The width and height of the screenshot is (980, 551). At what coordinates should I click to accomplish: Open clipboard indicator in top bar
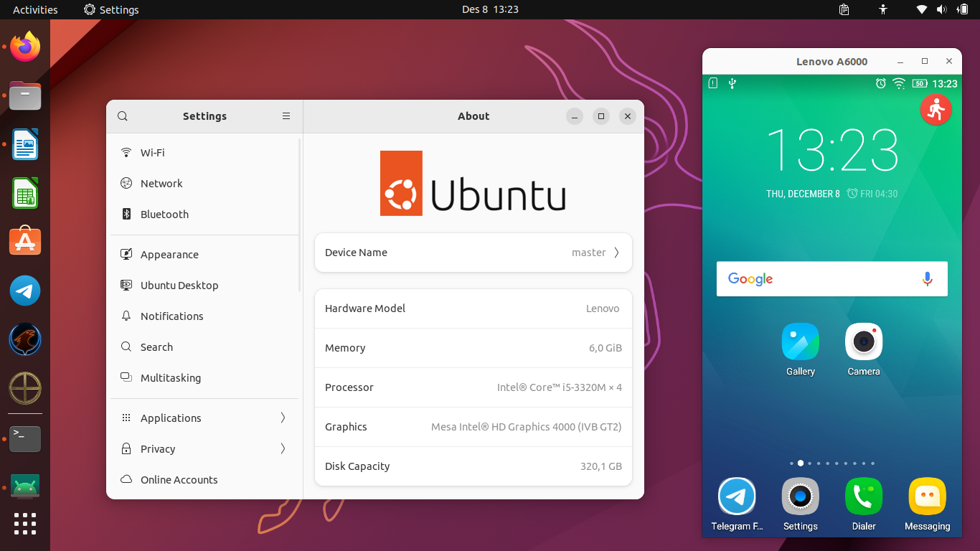pos(844,9)
